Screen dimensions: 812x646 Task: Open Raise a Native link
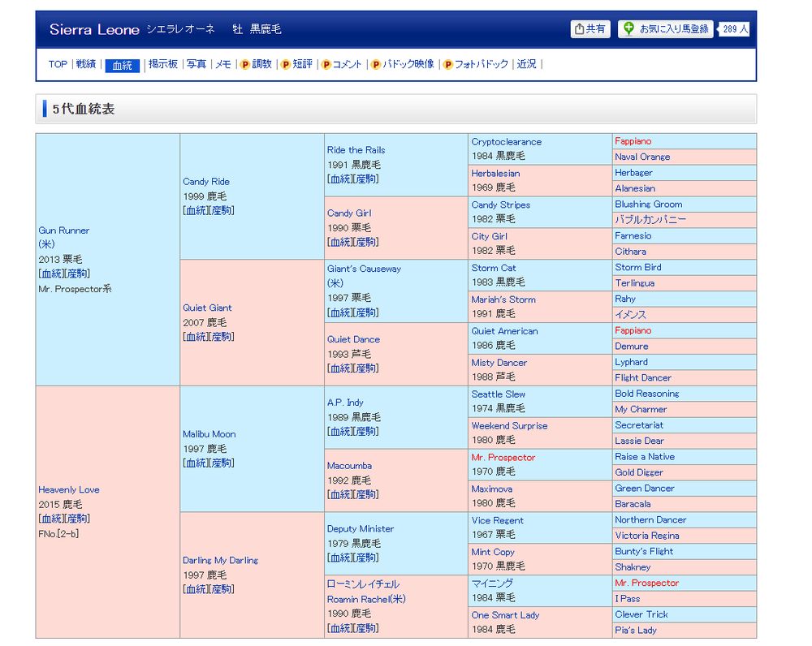645,457
